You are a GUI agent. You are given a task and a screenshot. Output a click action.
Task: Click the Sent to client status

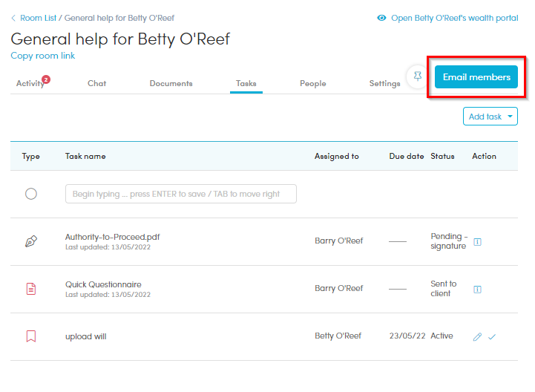(443, 289)
